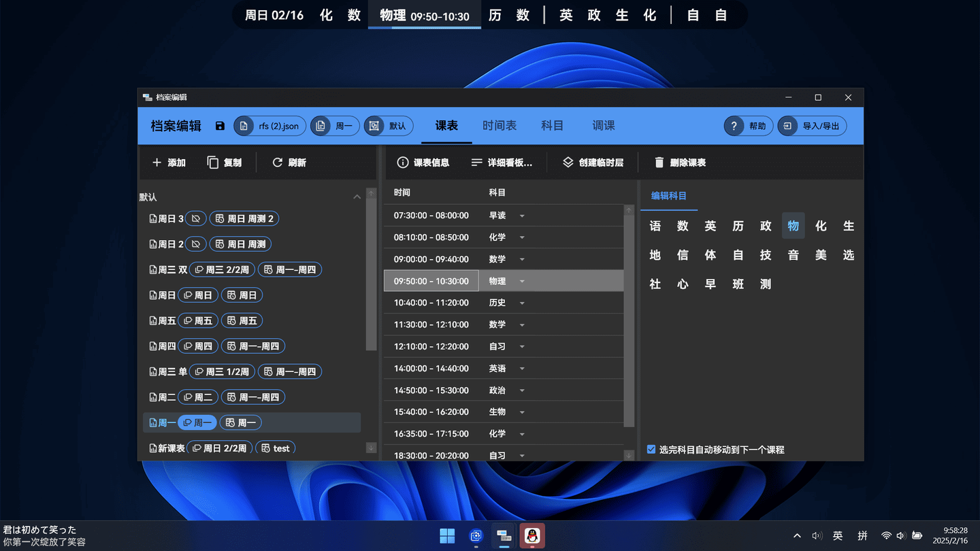Collapse the 默认 group with the chevron
The height and width of the screenshot is (551, 980).
357,197
